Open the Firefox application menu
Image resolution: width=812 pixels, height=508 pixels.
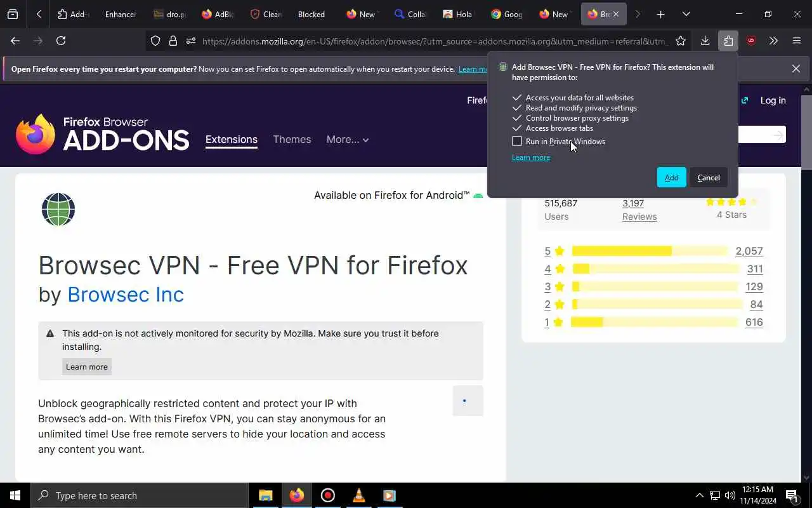[x=797, y=41]
